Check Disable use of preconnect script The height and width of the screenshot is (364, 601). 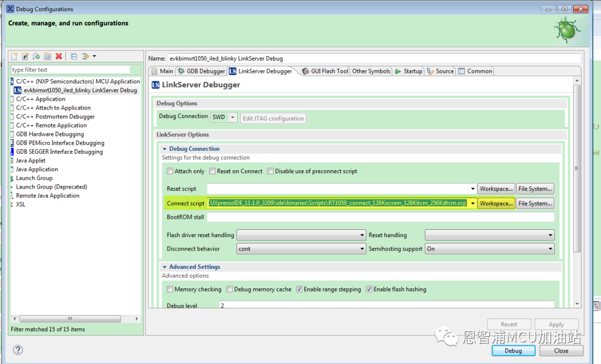(x=270, y=171)
